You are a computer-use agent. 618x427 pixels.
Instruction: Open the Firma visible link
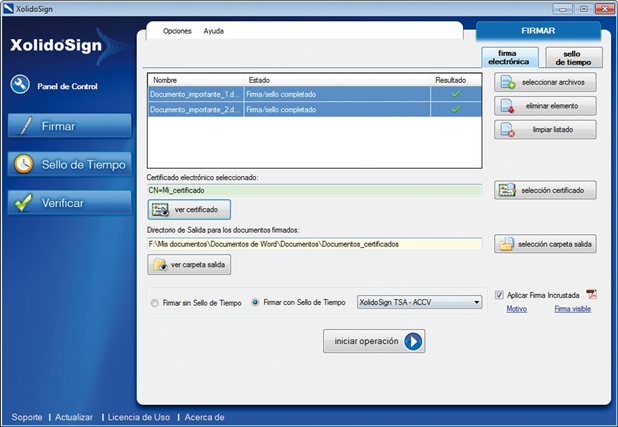click(x=573, y=309)
